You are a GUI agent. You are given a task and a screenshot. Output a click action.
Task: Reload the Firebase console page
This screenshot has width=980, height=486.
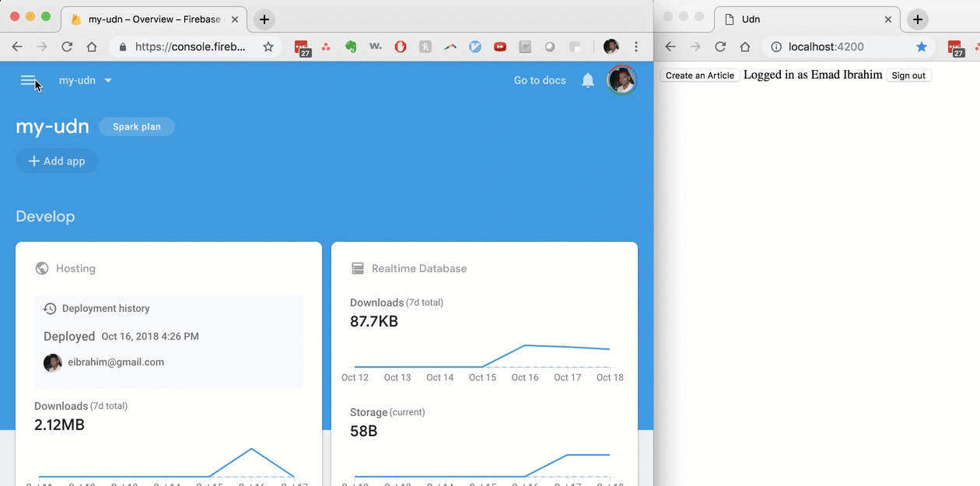[x=67, y=47]
